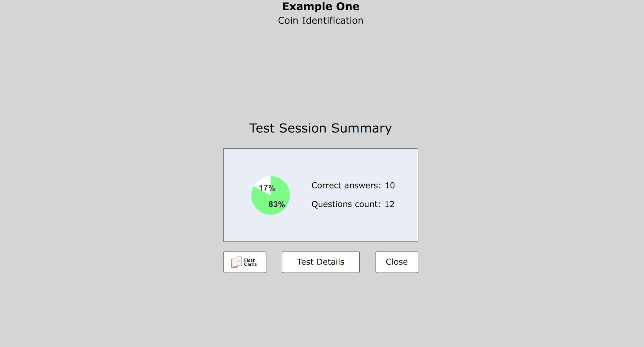Click the correct answers value 10

[390, 186]
